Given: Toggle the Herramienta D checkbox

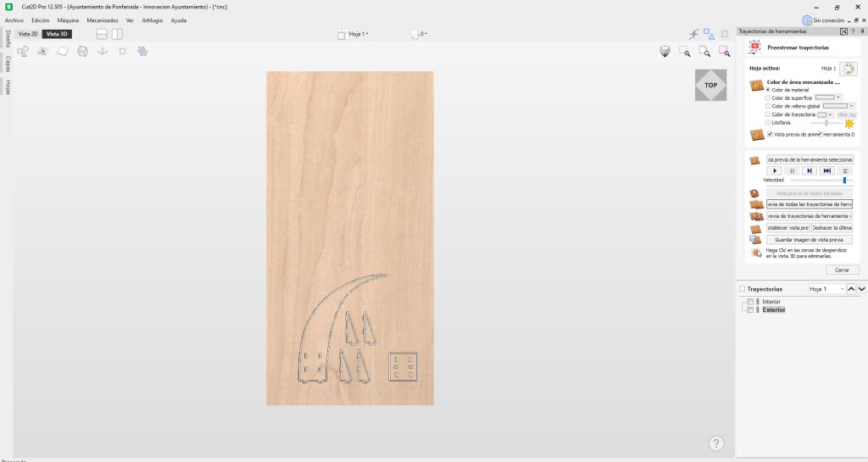Looking at the screenshot, I should [x=820, y=135].
